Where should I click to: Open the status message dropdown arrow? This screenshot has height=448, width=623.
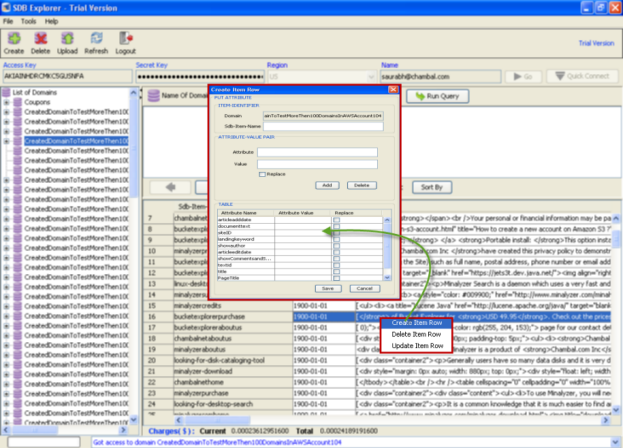[615, 442]
